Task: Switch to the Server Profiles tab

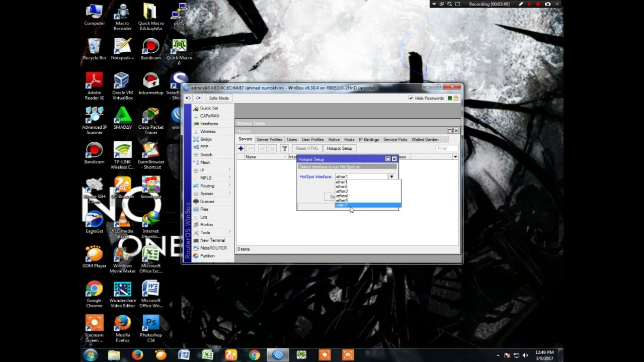Action: point(269,139)
